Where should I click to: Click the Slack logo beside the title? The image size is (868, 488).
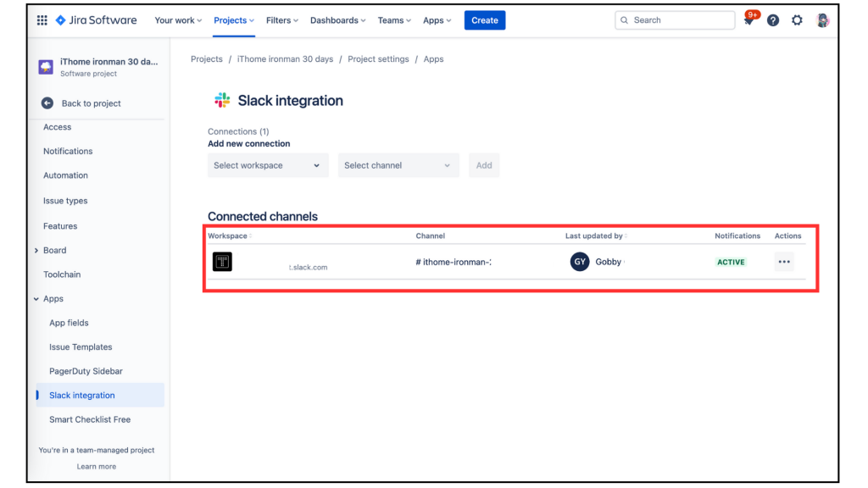(x=222, y=100)
